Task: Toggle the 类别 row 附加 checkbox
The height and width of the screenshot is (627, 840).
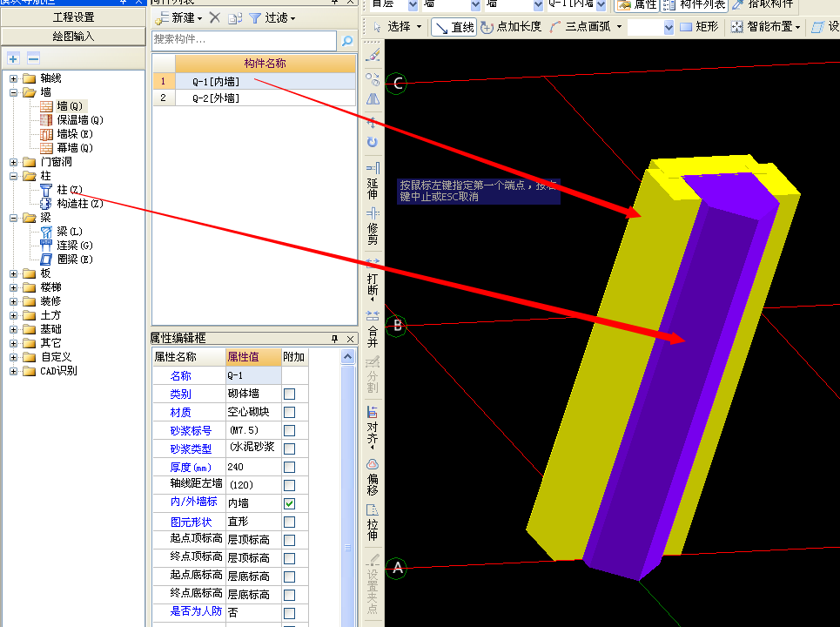Action: point(289,394)
